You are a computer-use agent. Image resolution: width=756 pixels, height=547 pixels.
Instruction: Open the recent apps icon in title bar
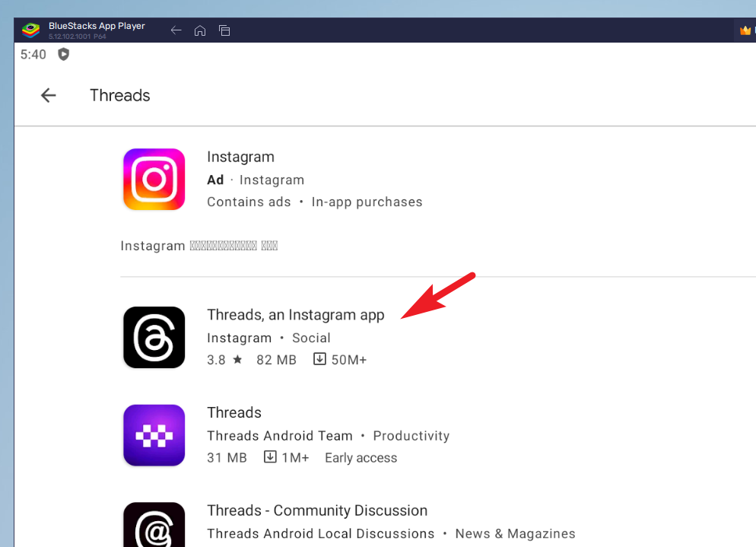tap(224, 30)
